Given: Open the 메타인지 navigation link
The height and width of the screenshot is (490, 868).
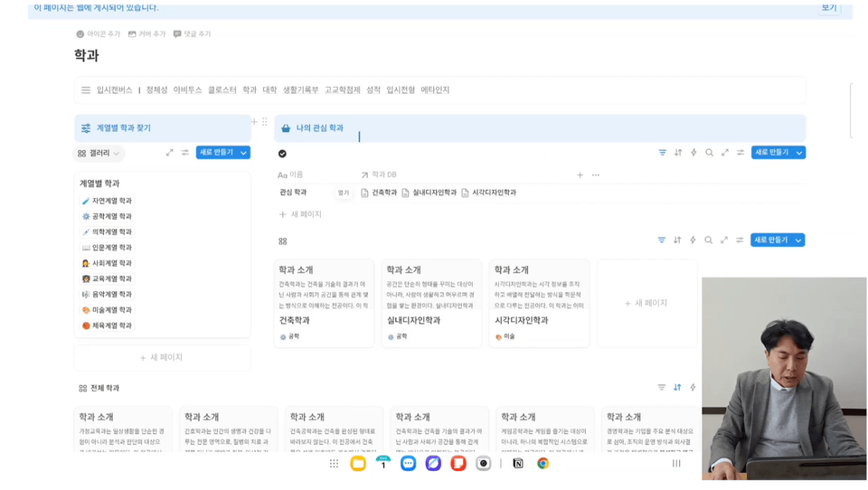Looking at the screenshot, I should coord(435,90).
